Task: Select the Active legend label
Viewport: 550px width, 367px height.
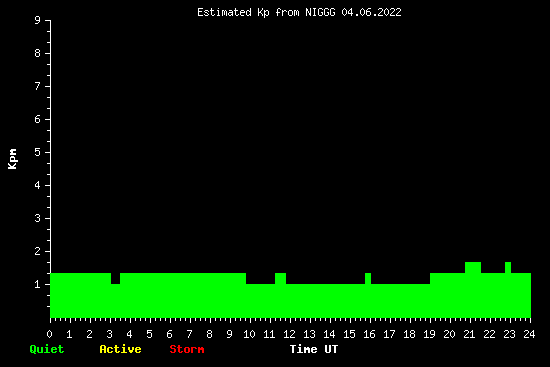Action: (x=120, y=349)
